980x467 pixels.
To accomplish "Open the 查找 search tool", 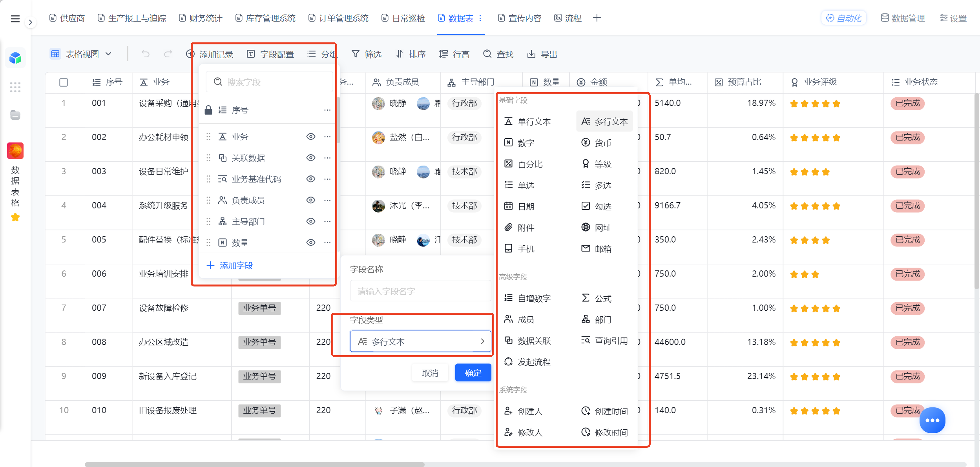I will [x=498, y=54].
